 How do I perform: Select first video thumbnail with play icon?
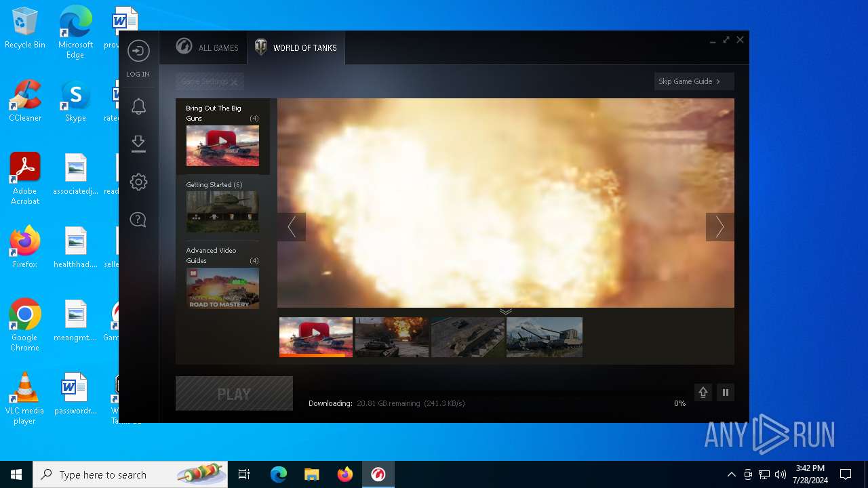(316, 337)
